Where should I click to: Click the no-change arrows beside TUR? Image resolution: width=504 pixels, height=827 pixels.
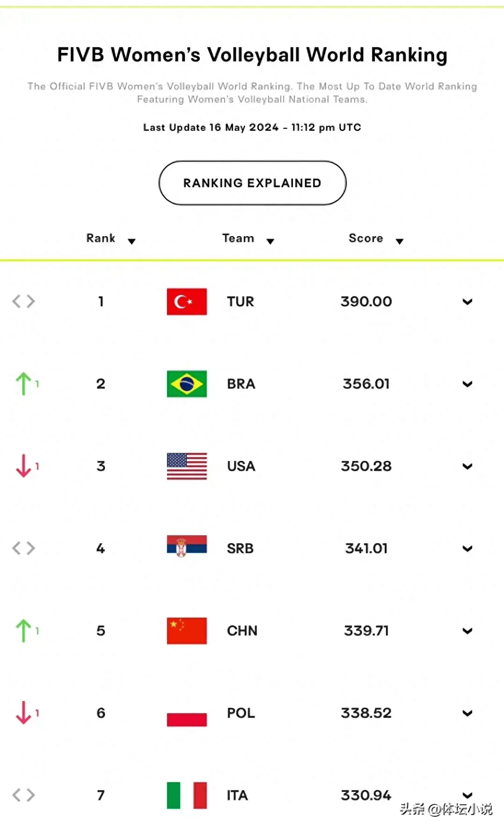23,301
